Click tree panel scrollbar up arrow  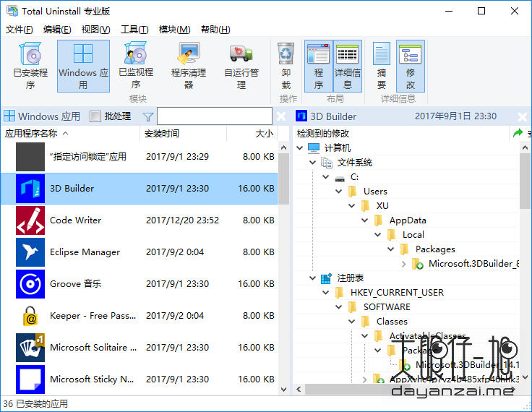pos(525,147)
